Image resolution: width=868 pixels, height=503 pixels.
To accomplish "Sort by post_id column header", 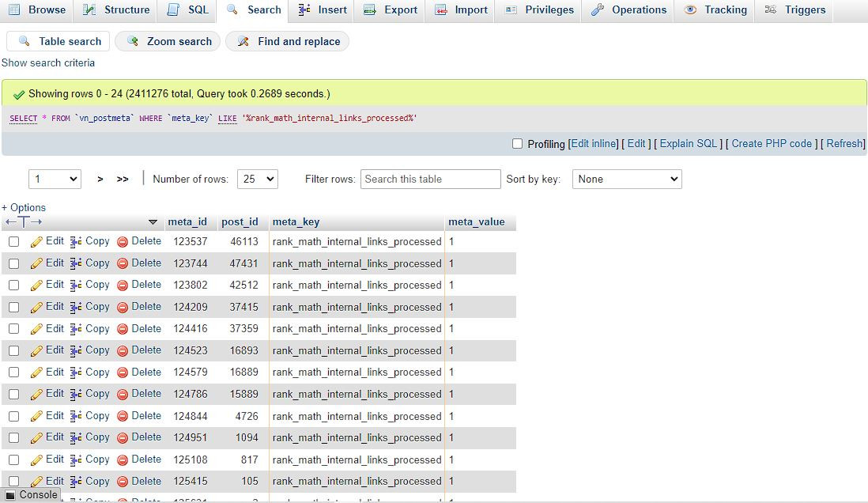I will pos(240,222).
